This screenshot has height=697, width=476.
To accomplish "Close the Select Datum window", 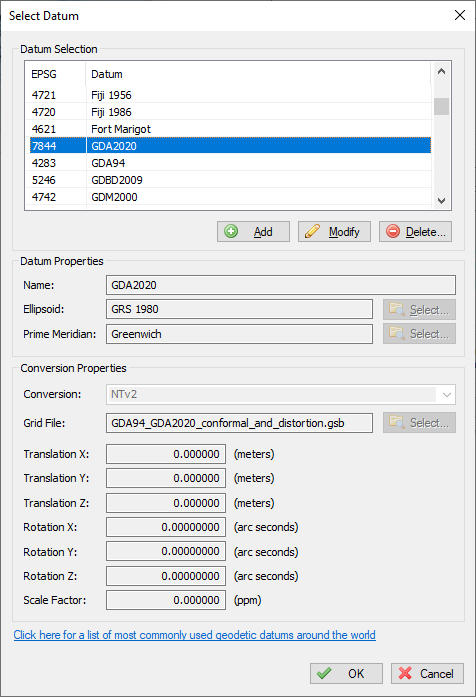I will (x=460, y=15).
